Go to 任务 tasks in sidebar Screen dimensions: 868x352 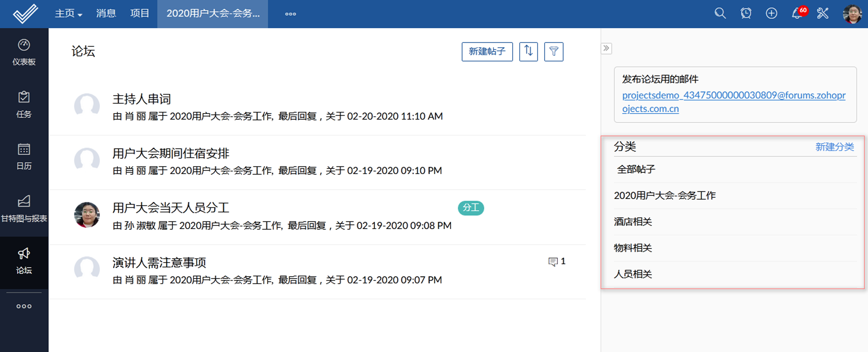(24, 105)
